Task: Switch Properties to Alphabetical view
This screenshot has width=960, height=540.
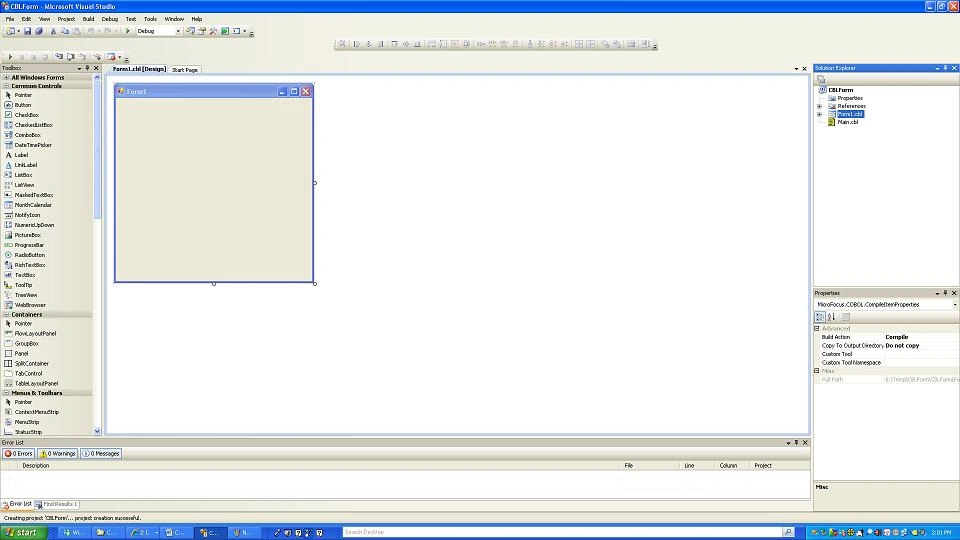Action: pyautogui.click(x=831, y=317)
